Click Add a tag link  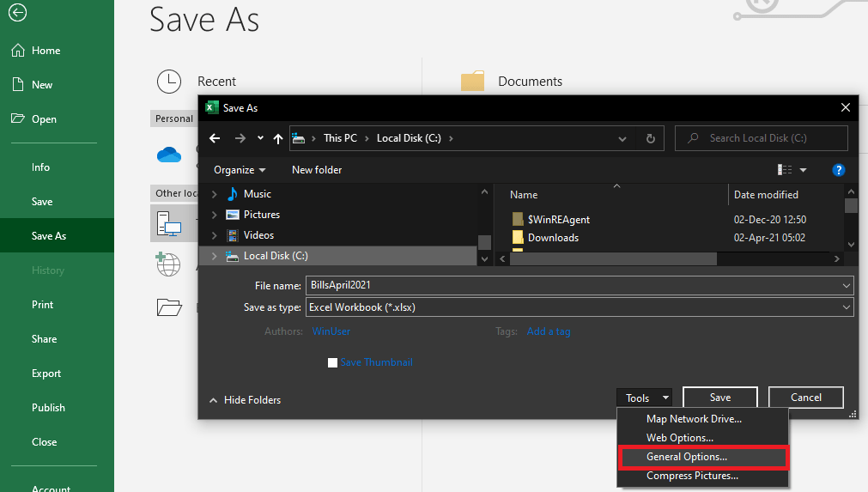pos(548,331)
